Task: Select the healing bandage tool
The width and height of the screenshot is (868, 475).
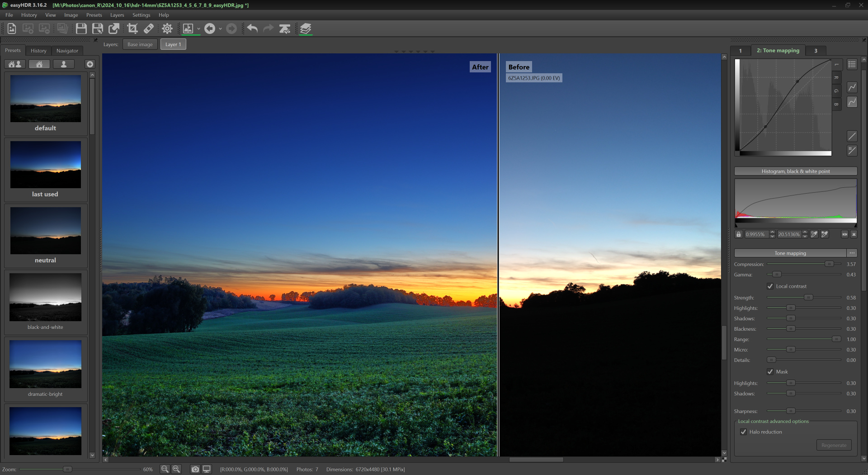Action: (149, 28)
